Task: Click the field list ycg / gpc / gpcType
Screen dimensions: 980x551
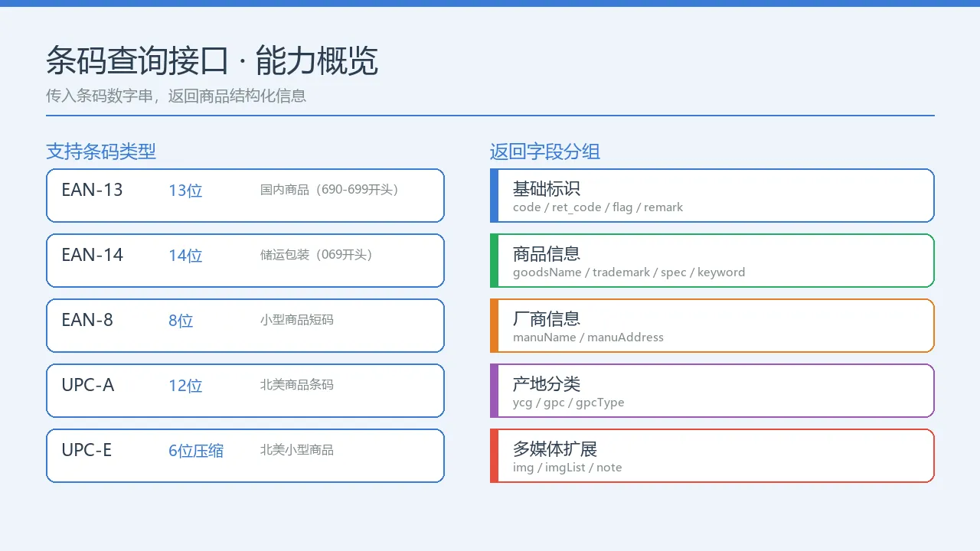Action: click(x=568, y=403)
